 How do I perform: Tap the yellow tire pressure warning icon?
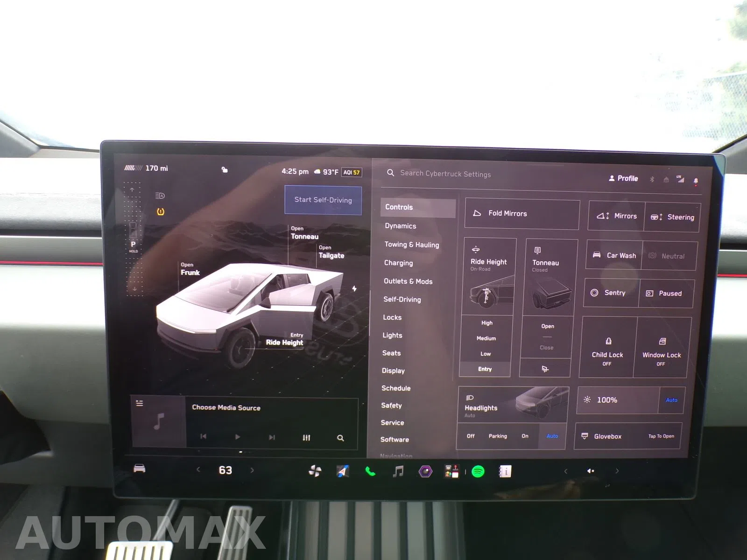161,212
